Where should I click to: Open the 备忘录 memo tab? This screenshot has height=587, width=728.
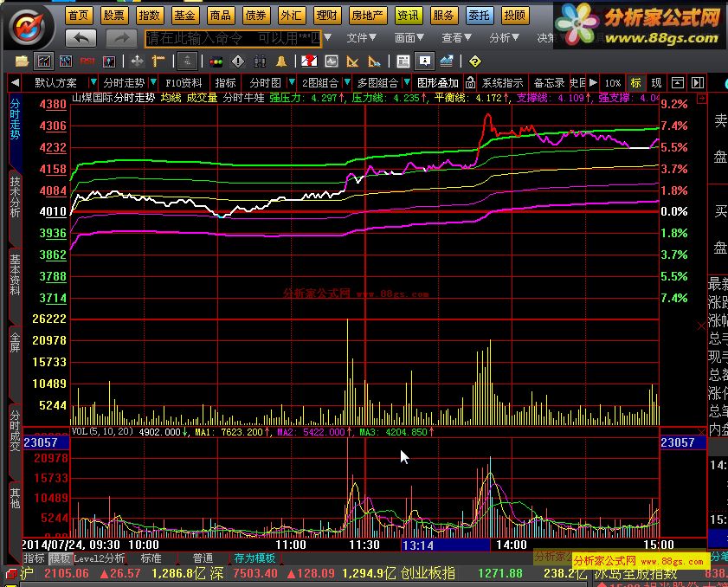(x=550, y=82)
